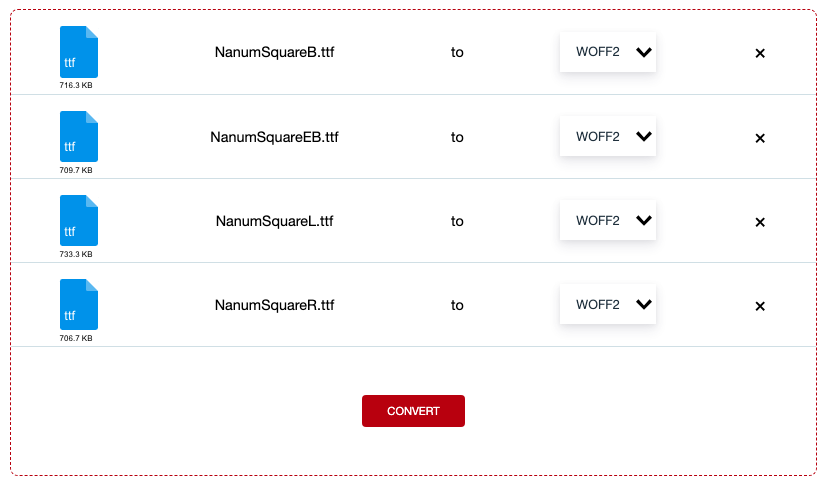Screen dimensions: 826x485
Task: Click the 706.7 KB file size label
Action: 76,338
